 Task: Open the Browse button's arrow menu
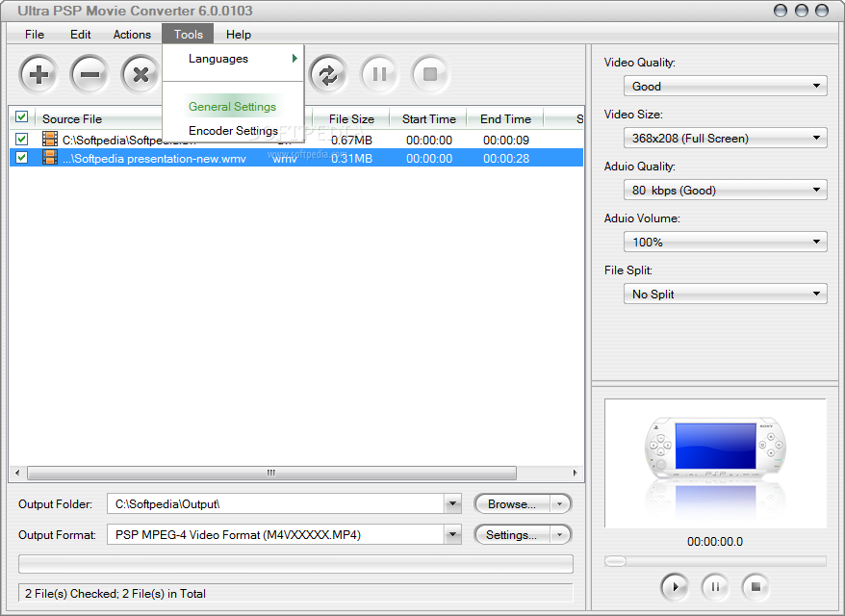click(560, 504)
